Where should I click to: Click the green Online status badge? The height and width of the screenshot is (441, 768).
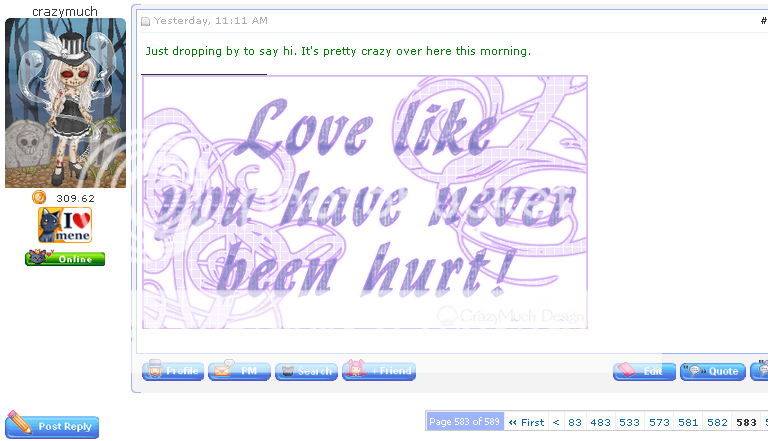click(65, 259)
